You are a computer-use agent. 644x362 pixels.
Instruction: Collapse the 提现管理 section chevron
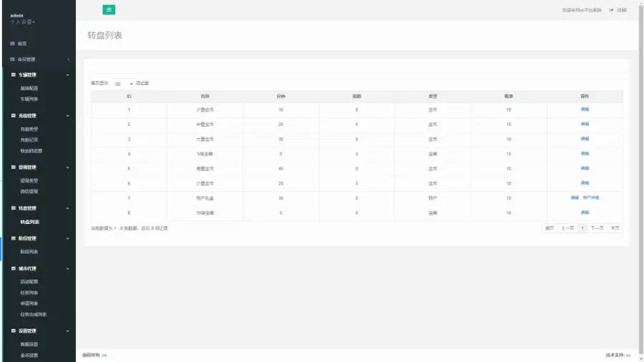[x=68, y=167]
